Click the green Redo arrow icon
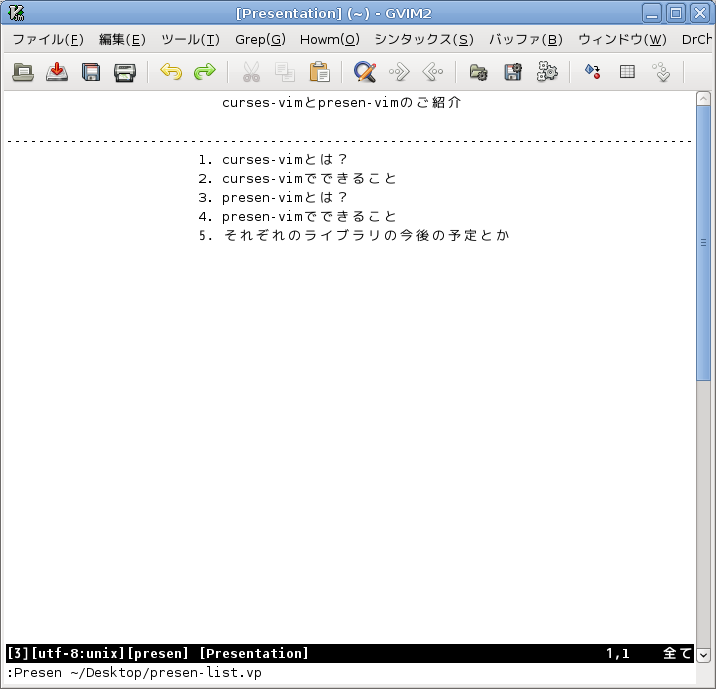Viewport: 716px width, 689px height. [205, 72]
